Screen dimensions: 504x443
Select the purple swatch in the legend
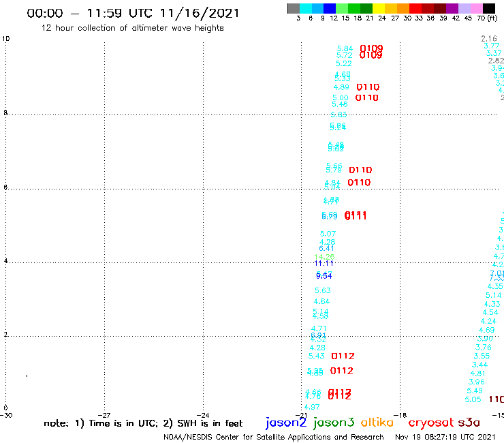pos(452,8)
